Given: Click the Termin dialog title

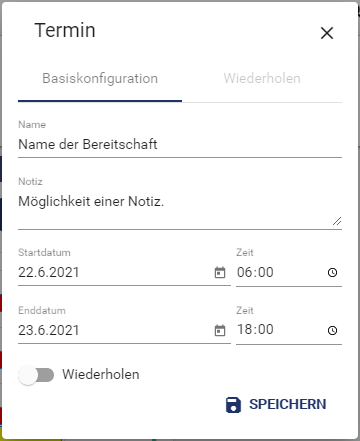Looking at the screenshot, I should pyautogui.click(x=65, y=30).
